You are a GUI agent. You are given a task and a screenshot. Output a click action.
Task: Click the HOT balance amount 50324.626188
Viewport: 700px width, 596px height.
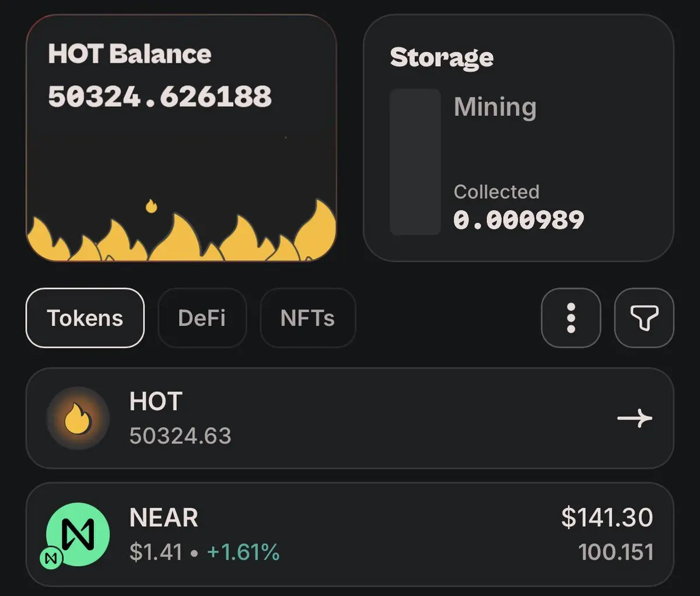160,97
